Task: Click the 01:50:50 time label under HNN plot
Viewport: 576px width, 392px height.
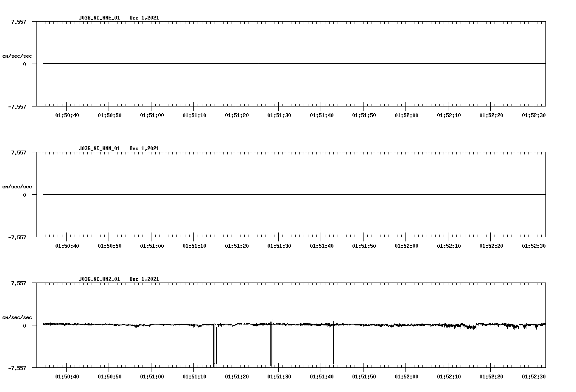Action: pos(109,246)
